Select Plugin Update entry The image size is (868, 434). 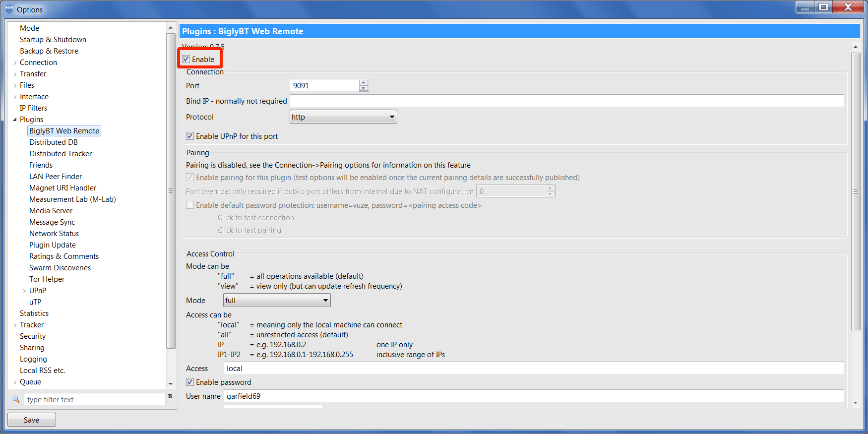[x=53, y=245]
